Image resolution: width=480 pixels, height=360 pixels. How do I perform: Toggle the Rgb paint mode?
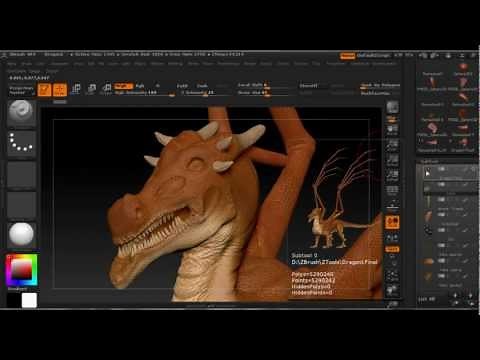(140, 86)
